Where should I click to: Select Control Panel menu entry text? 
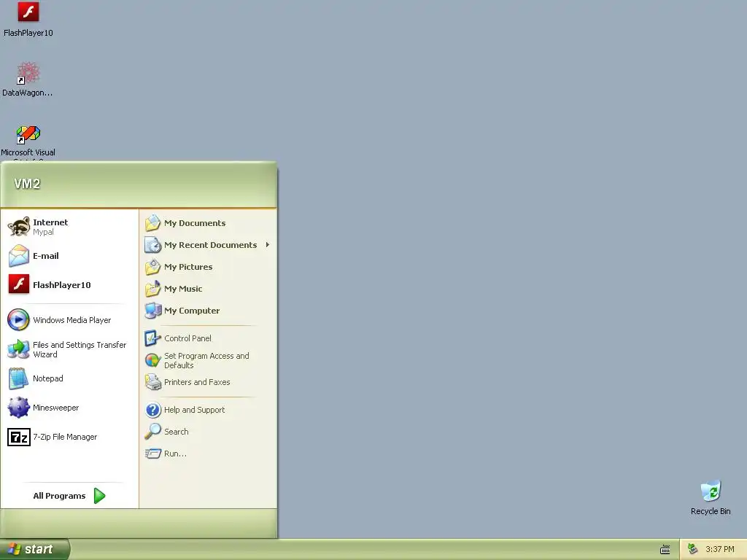tap(187, 338)
